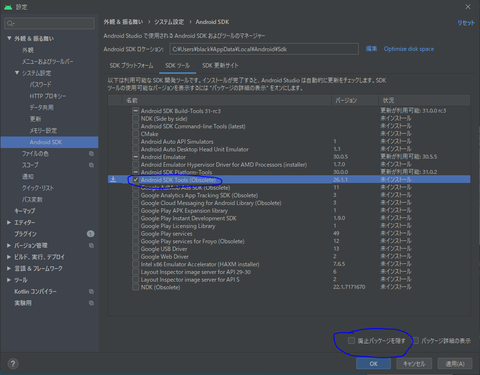The image size is (480, 375).
Task: Switch to the SDK プラットフォーム tab
Action: [132, 66]
